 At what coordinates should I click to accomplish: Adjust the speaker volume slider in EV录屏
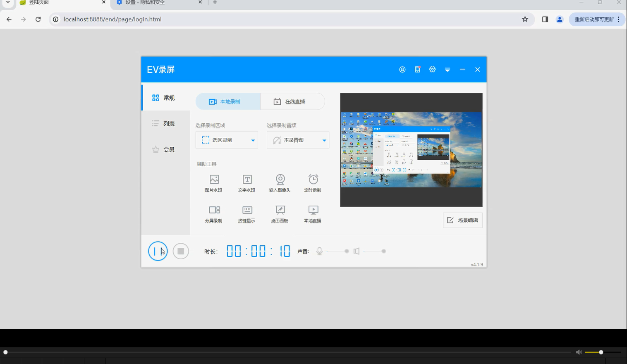[x=375, y=251]
